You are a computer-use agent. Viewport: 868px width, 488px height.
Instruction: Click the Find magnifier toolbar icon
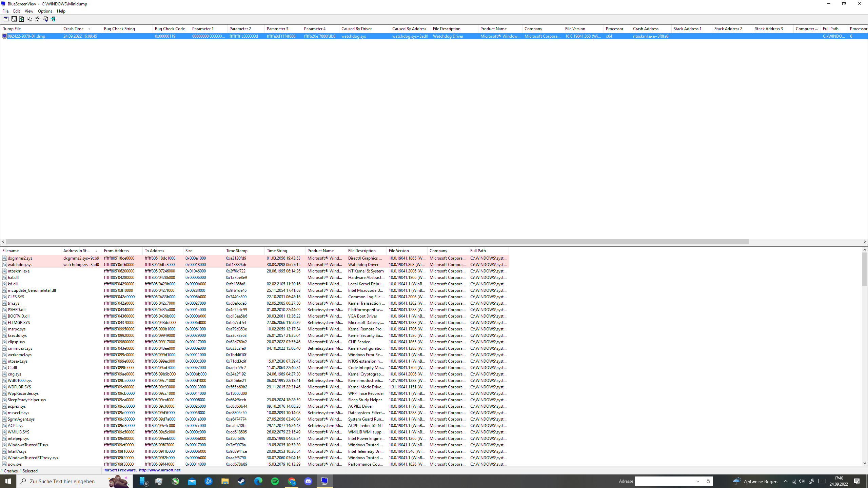click(x=45, y=19)
